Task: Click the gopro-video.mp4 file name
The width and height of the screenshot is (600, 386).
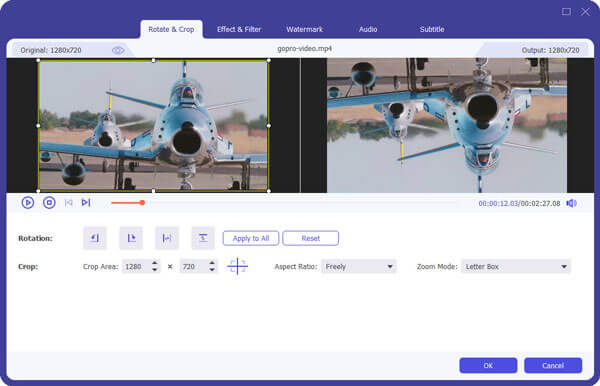Action: coord(304,49)
